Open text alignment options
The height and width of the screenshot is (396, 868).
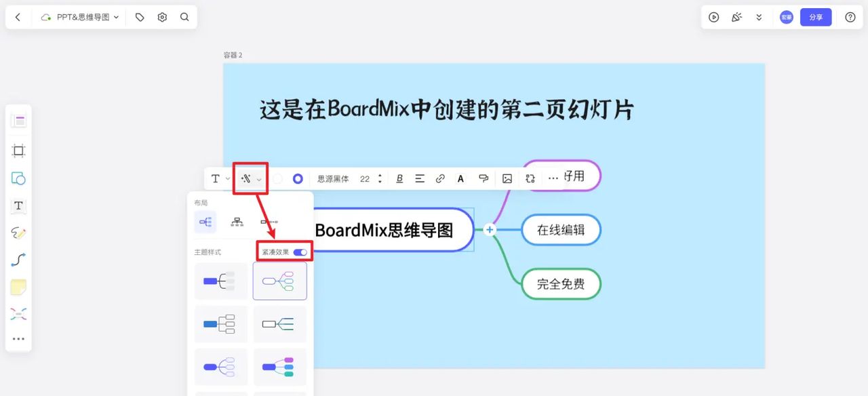coord(420,179)
